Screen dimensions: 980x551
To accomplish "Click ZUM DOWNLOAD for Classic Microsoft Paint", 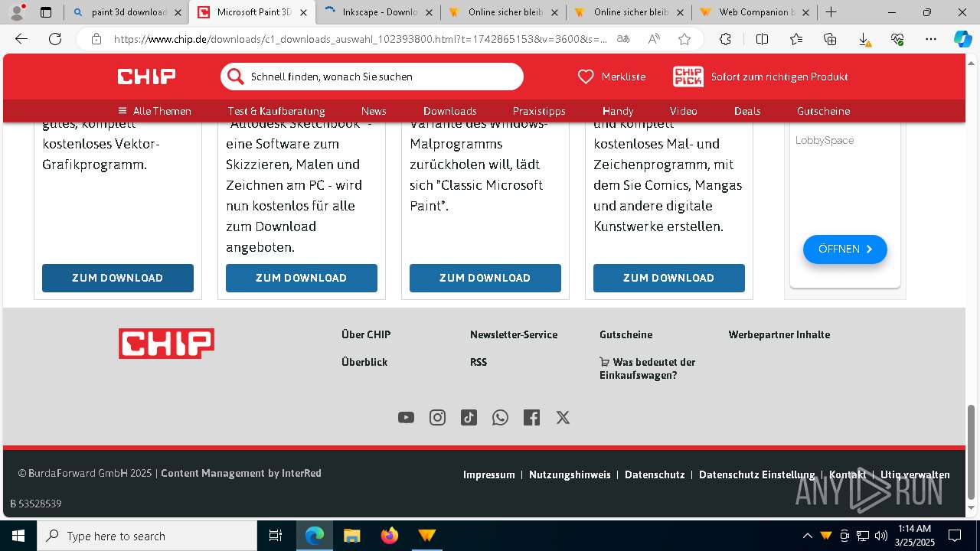I will point(485,278).
